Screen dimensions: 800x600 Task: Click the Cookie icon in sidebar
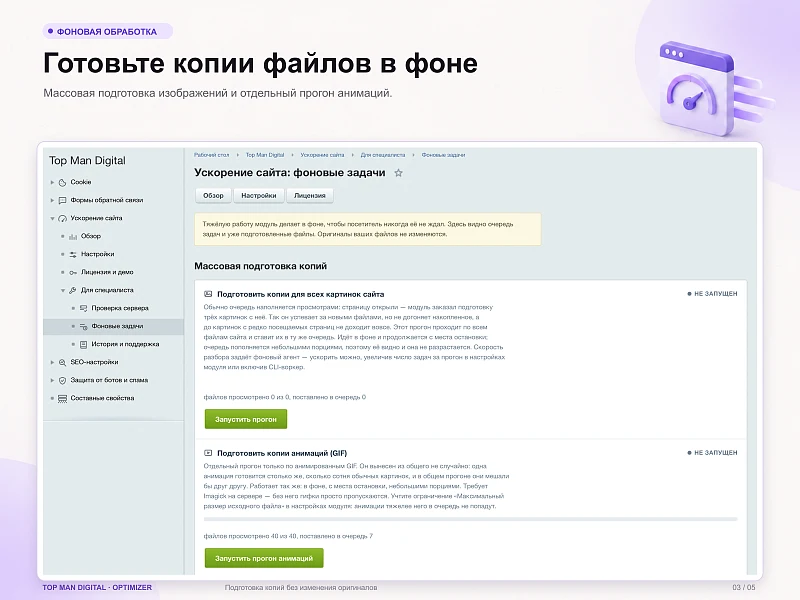[62, 182]
